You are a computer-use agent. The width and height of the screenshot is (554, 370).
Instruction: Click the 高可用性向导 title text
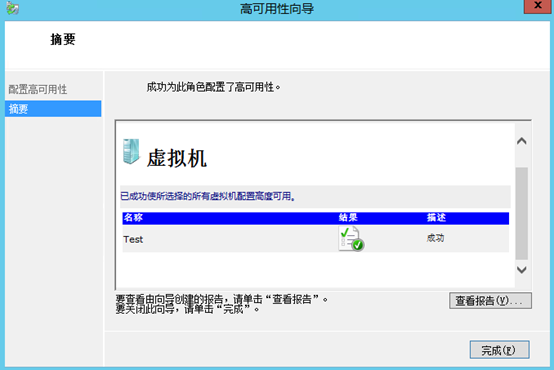pyautogui.click(x=277, y=9)
